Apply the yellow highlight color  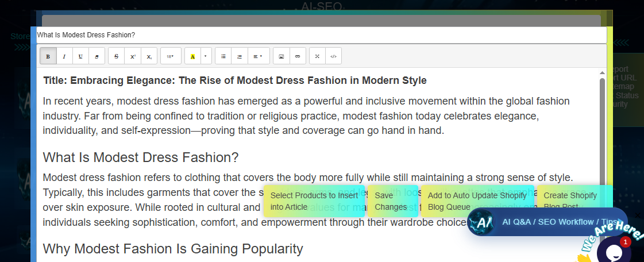pyautogui.click(x=192, y=56)
